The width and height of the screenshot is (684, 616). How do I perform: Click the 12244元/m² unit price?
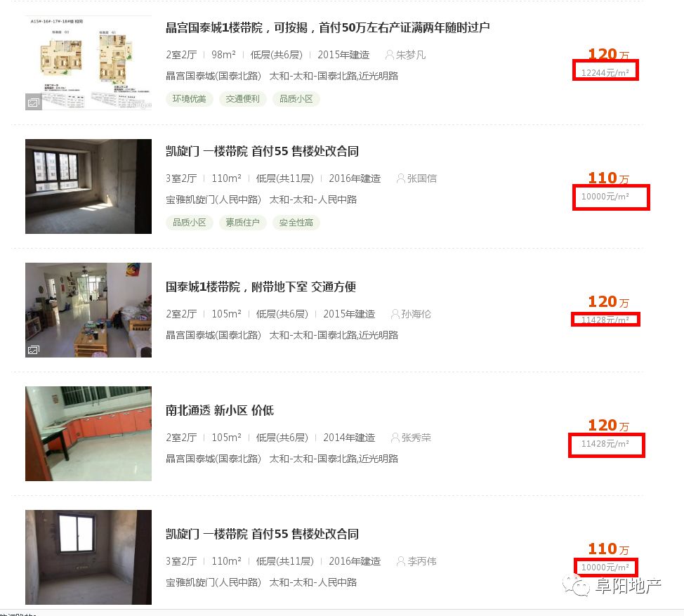(x=605, y=72)
